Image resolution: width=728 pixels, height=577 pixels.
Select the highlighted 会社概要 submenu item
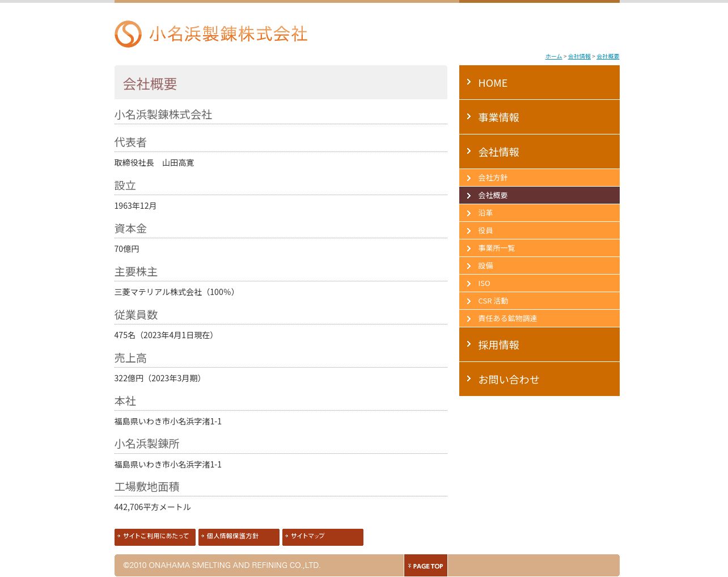[539, 195]
